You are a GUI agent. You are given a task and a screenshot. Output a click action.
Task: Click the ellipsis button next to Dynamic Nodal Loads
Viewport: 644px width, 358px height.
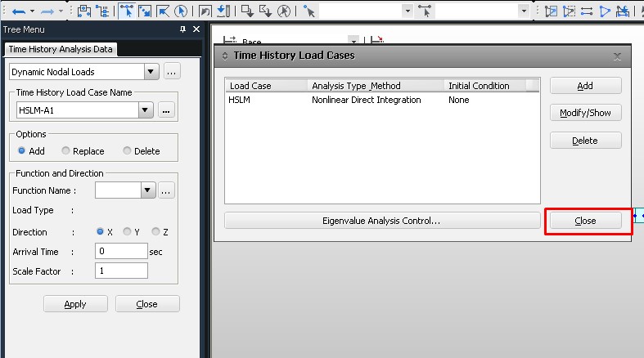pyautogui.click(x=172, y=72)
